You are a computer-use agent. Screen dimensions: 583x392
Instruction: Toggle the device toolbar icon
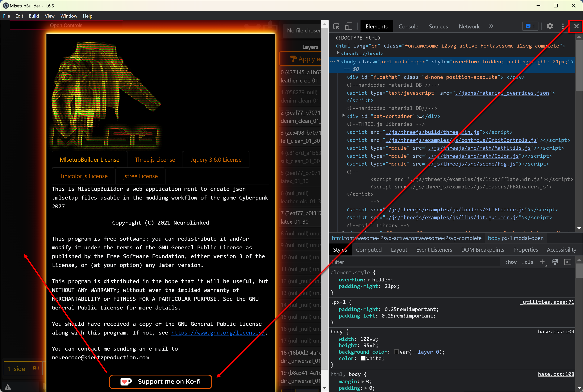(349, 26)
